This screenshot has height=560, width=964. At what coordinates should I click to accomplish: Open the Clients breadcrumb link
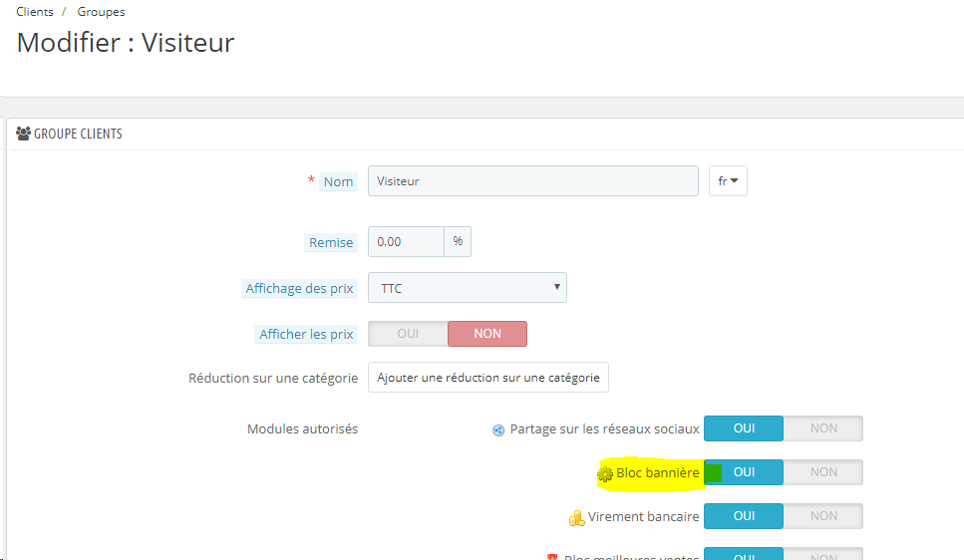35,12
